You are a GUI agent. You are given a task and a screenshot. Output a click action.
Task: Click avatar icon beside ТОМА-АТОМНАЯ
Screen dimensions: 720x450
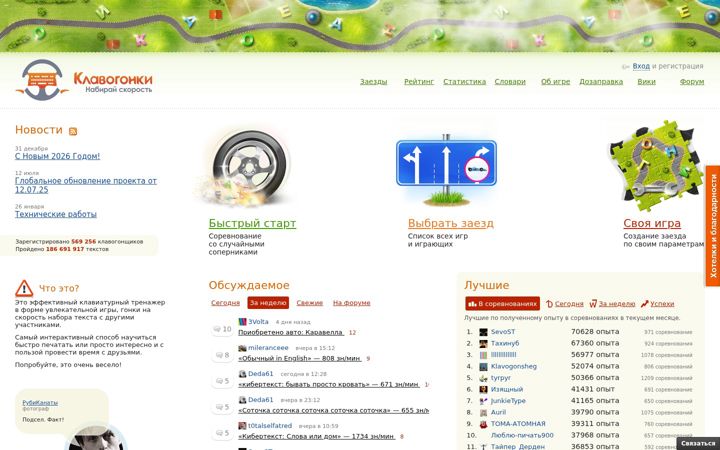click(484, 424)
